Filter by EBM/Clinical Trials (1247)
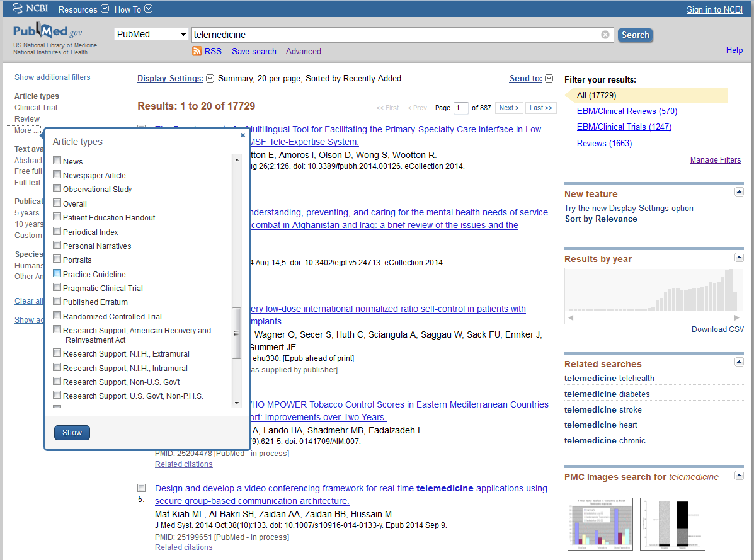The height and width of the screenshot is (560, 754). [624, 127]
